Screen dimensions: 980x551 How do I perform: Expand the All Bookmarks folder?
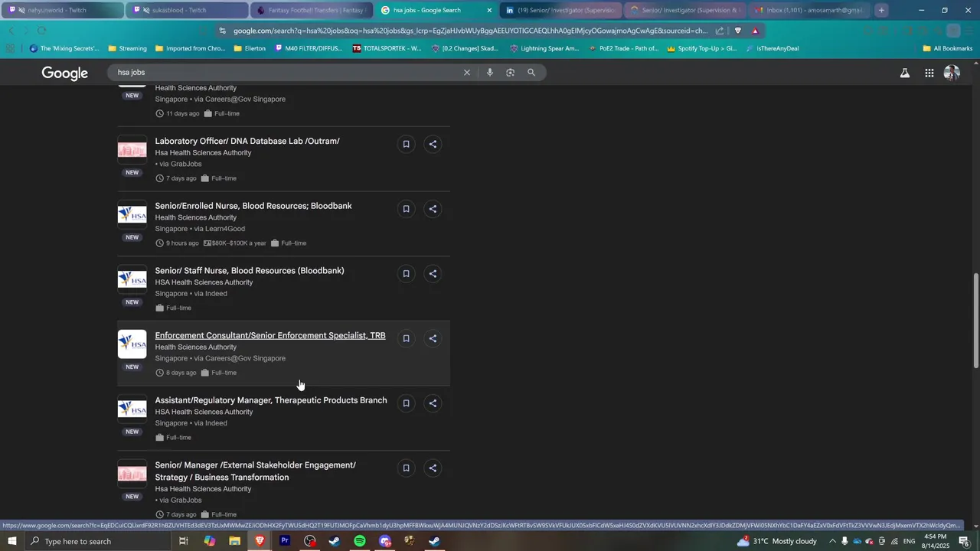948,48
